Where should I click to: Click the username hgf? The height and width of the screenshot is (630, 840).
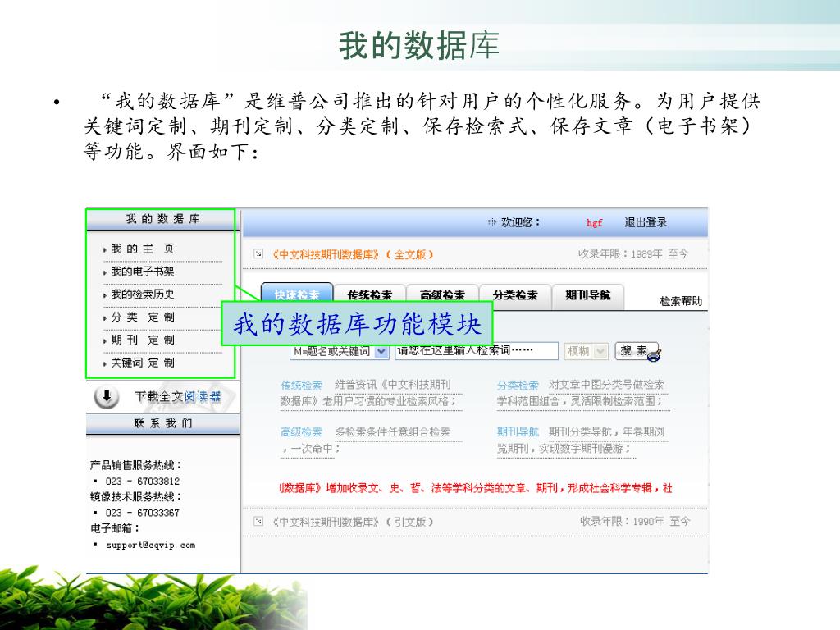tap(594, 222)
